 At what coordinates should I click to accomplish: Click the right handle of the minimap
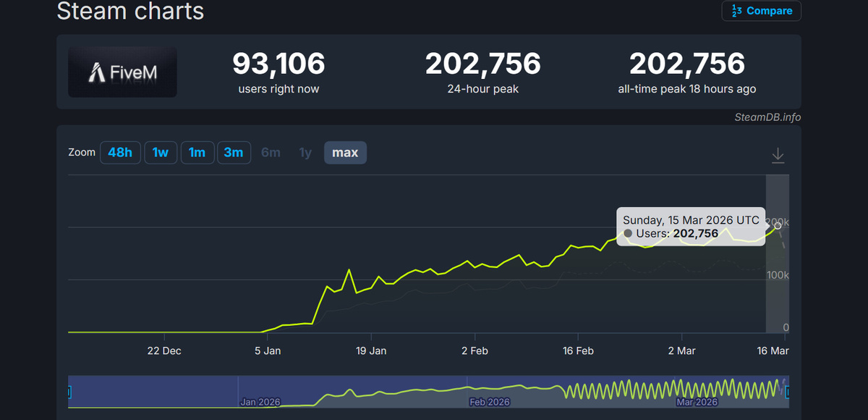coord(787,391)
